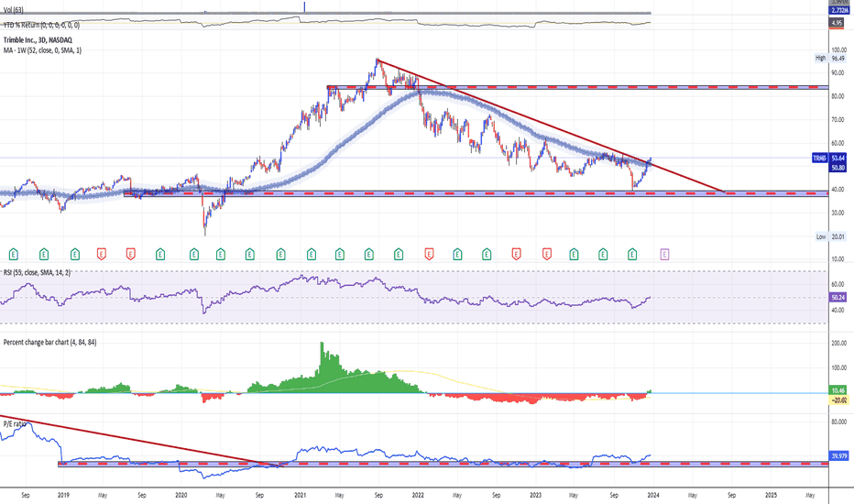Click the 2019 label on time axis
The image size is (854, 504).
pos(64,495)
